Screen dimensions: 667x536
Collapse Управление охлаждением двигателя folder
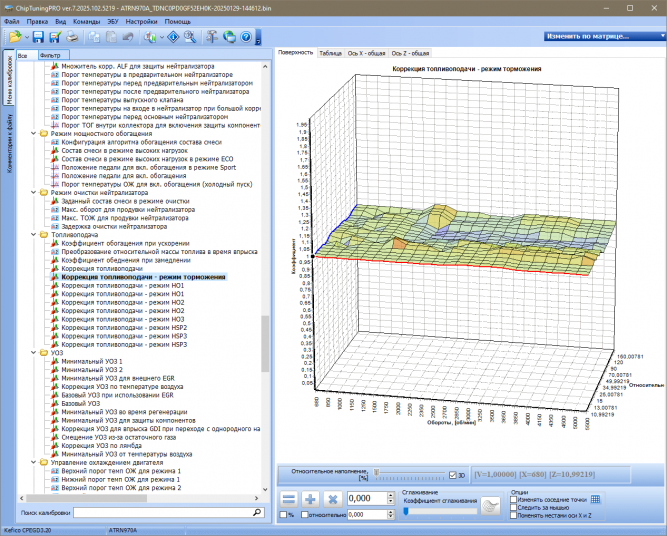point(34,462)
